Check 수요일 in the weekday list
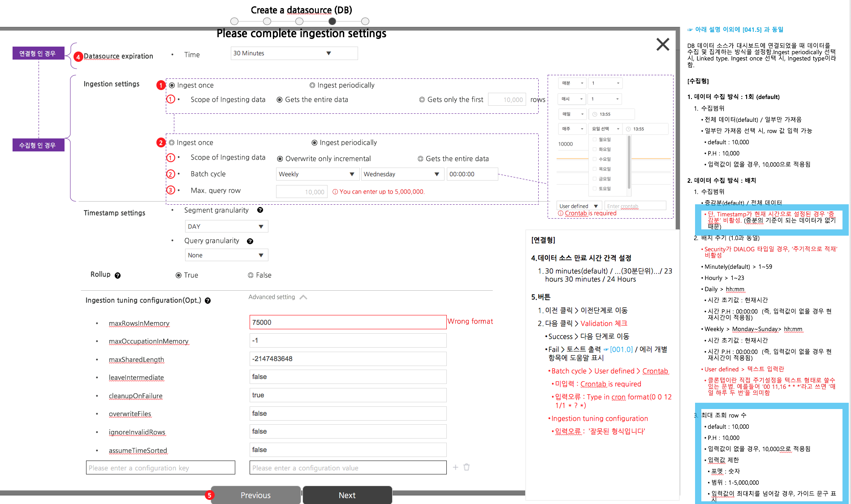Viewport: 851px width, 504px height. pyautogui.click(x=595, y=159)
